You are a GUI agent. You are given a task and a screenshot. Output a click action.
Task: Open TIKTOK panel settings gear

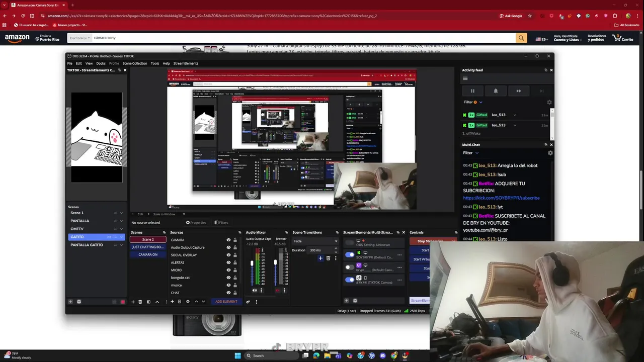[x=78, y=302]
